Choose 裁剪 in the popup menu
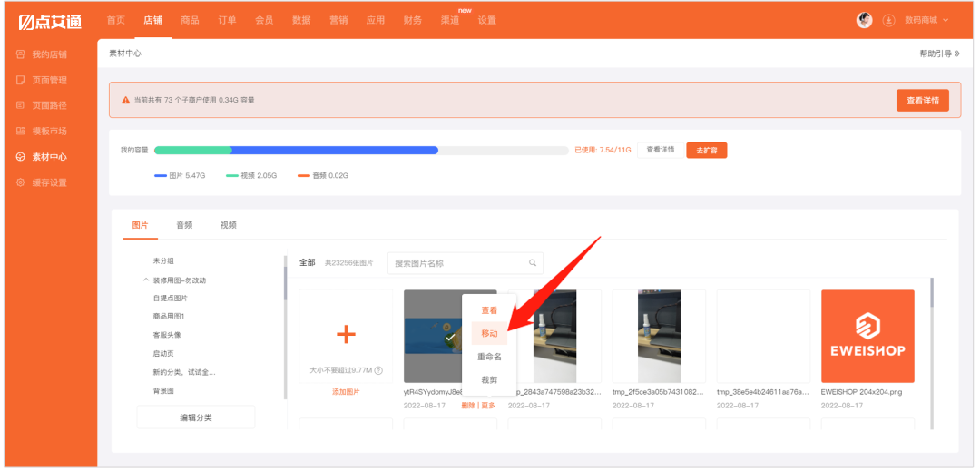The width and height of the screenshot is (980, 471). coord(489,380)
